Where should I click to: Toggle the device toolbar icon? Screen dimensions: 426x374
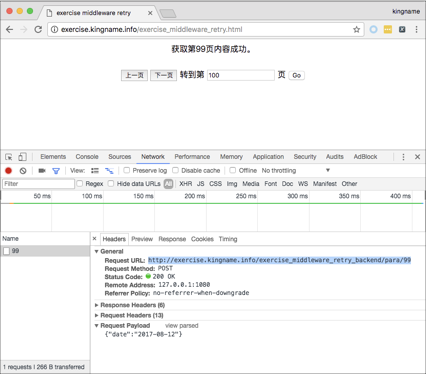[x=22, y=157]
